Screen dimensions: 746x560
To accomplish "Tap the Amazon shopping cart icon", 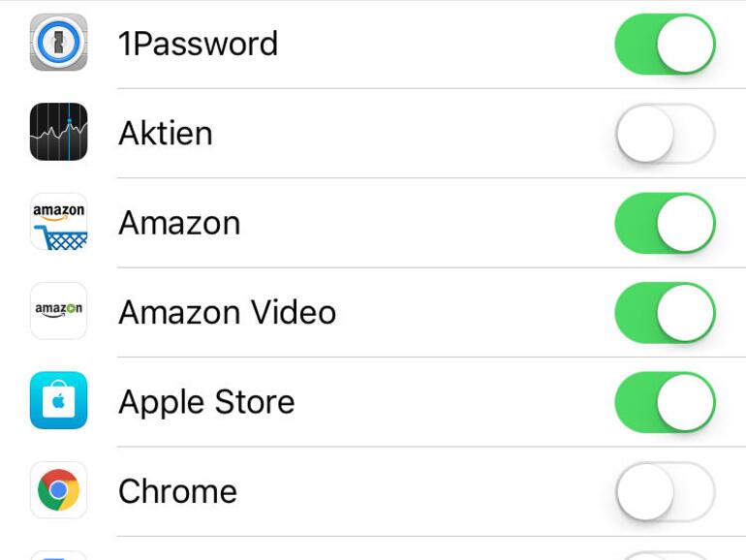I will pyautogui.click(x=59, y=222).
